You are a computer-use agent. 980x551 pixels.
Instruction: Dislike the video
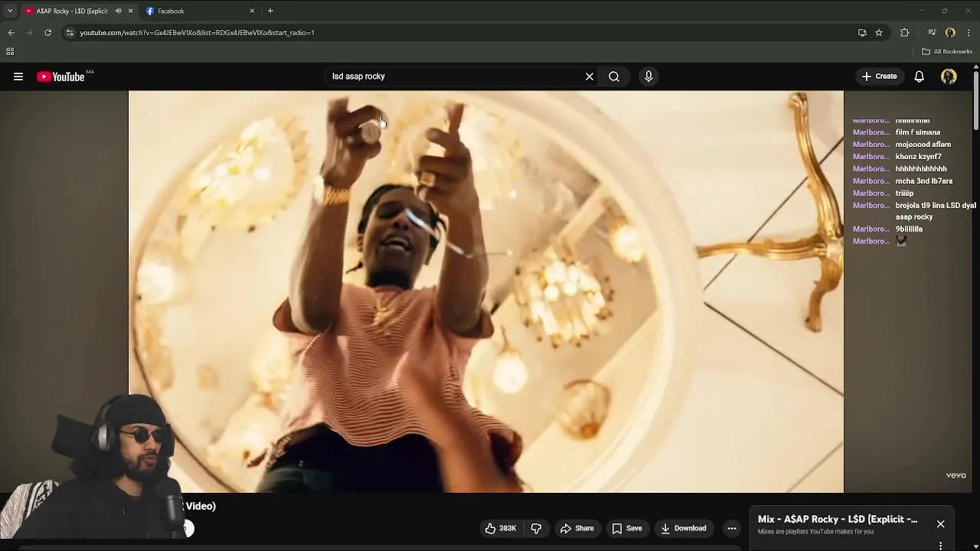pos(536,528)
